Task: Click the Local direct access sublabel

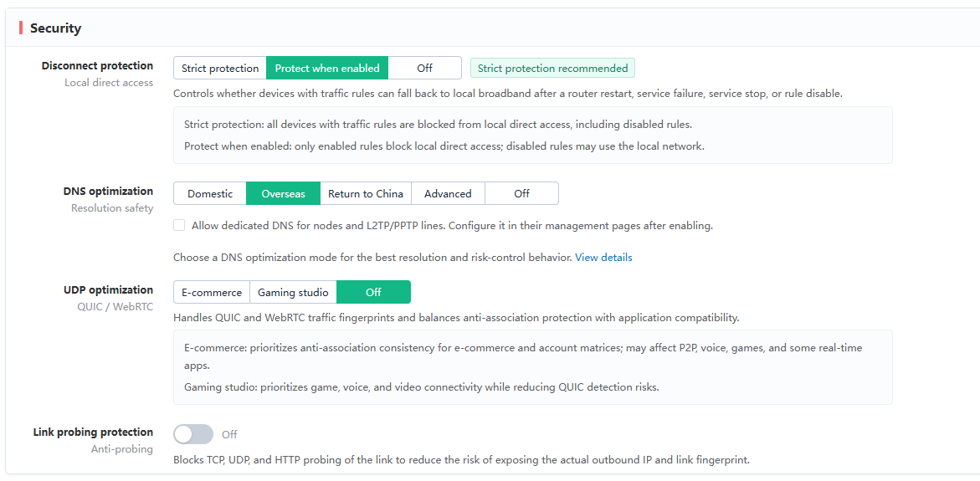Action: click(x=109, y=83)
